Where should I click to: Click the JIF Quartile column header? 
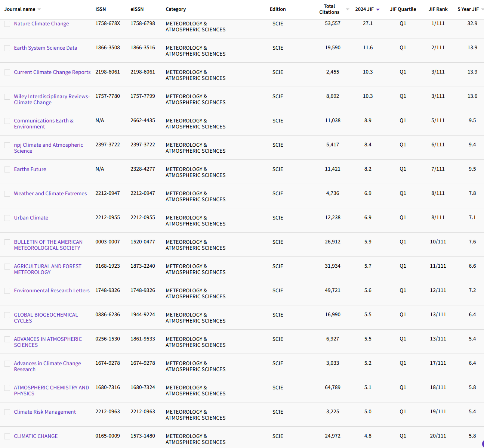click(x=403, y=9)
